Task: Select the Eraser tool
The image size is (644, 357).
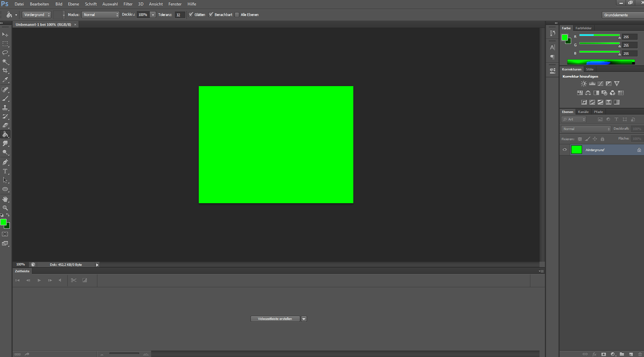Action: [x=5, y=125]
